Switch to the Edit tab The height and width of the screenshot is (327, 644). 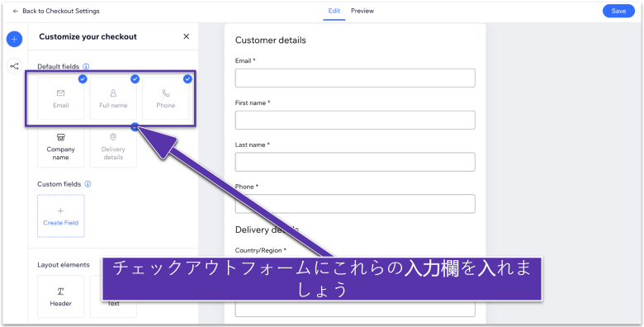[x=334, y=11]
